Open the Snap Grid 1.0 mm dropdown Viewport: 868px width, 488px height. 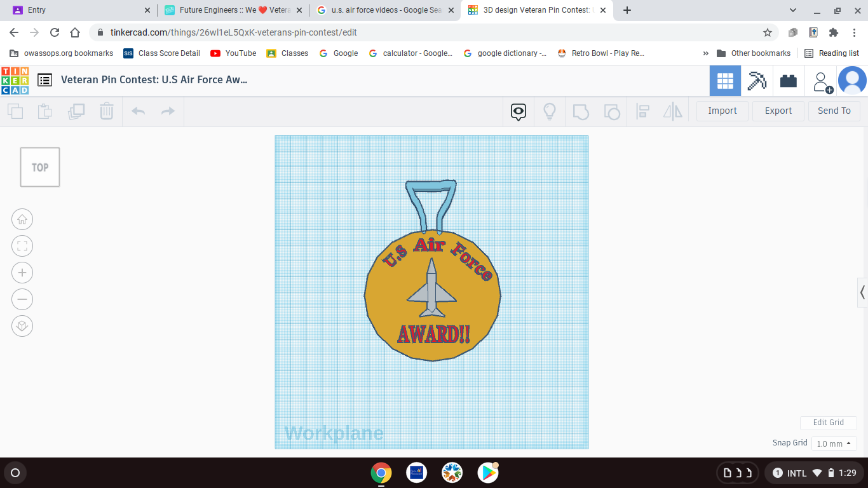[x=834, y=444]
